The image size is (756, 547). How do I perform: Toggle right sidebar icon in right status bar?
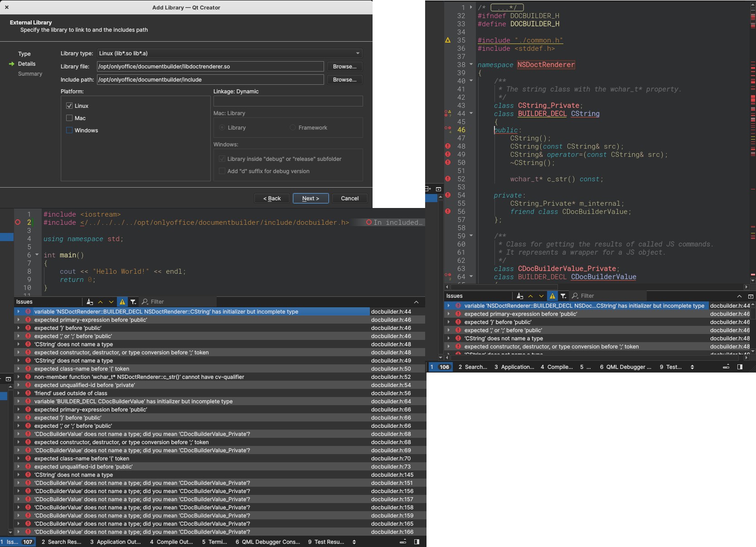(x=740, y=367)
